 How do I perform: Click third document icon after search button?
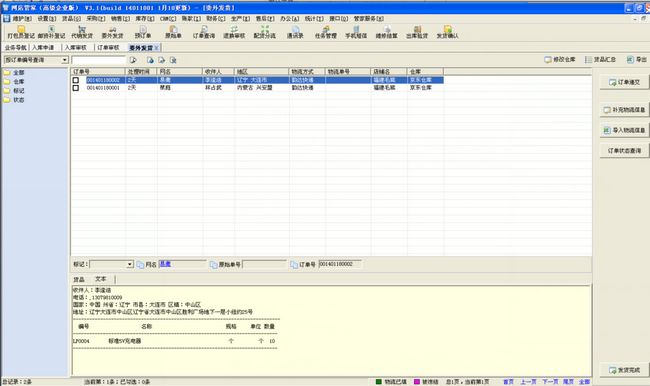coord(173,60)
